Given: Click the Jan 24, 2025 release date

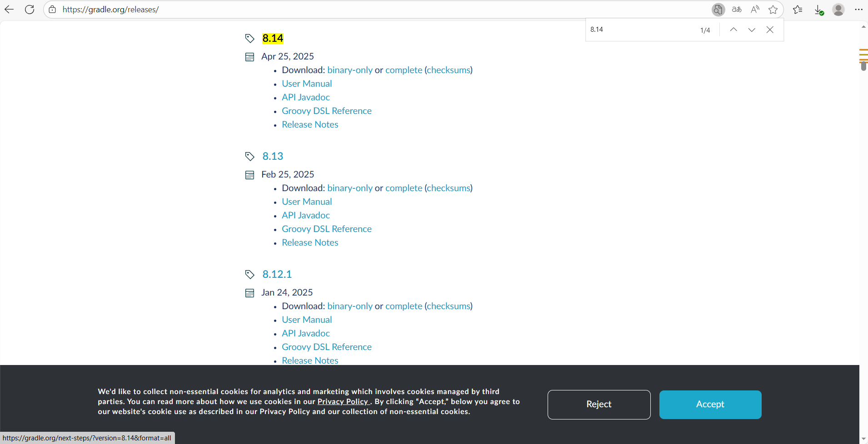Looking at the screenshot, I should coord(287,292).
